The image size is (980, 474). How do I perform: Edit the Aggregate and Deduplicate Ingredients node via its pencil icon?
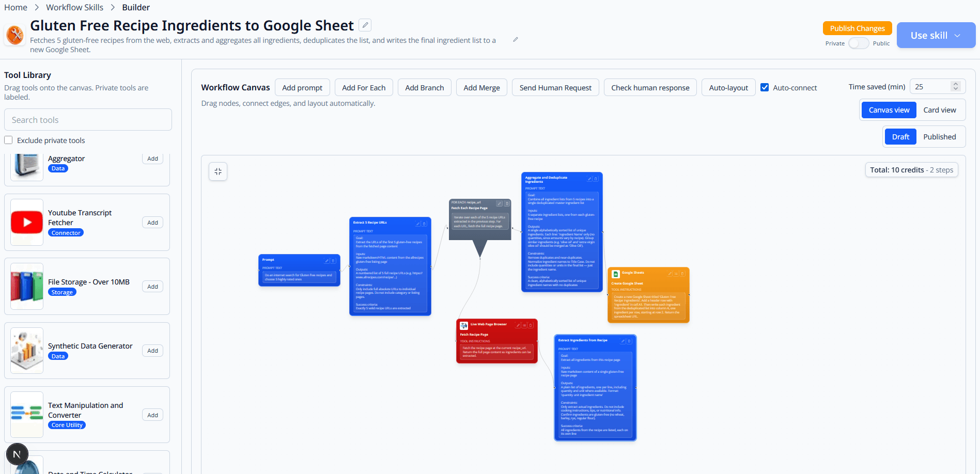[x=589, y=178]
